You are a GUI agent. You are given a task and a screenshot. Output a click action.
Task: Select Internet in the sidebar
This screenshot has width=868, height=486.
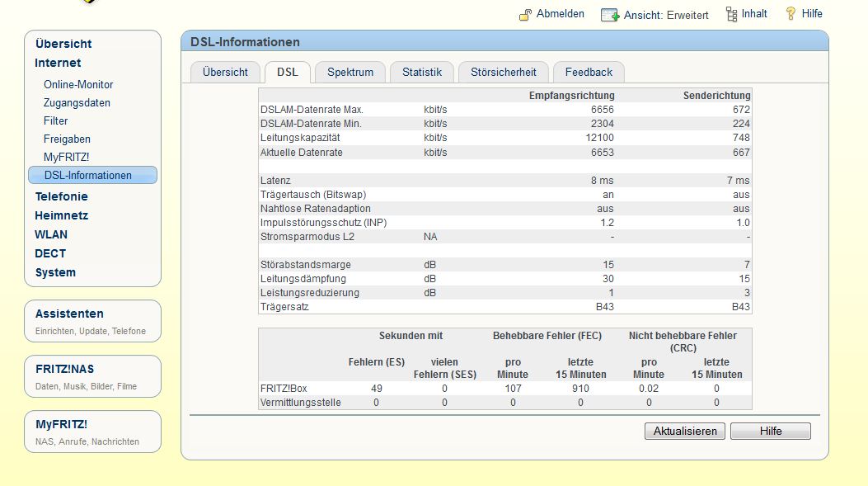click(58, 63)
